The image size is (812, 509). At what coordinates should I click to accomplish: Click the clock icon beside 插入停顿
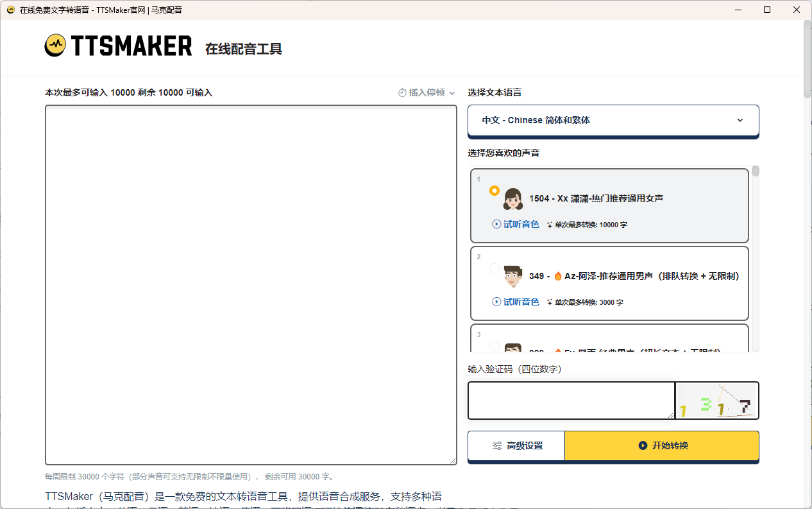click(x=402, y=92)
